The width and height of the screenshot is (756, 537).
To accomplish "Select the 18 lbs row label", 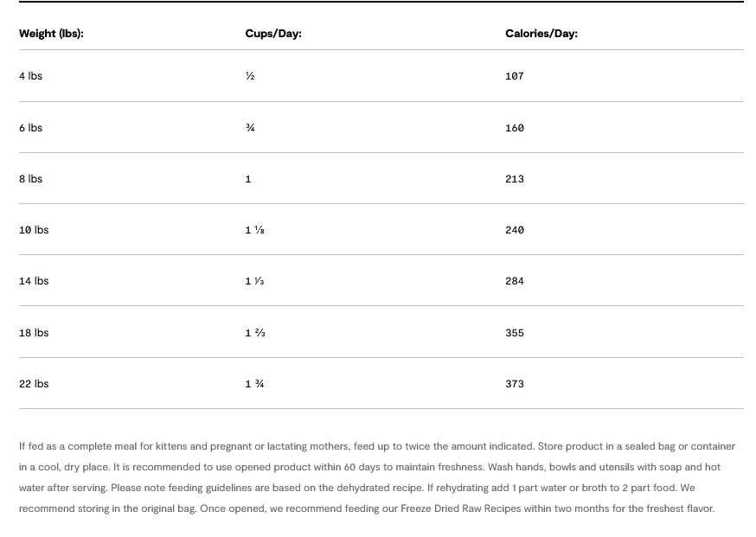I will coord(34,333).
